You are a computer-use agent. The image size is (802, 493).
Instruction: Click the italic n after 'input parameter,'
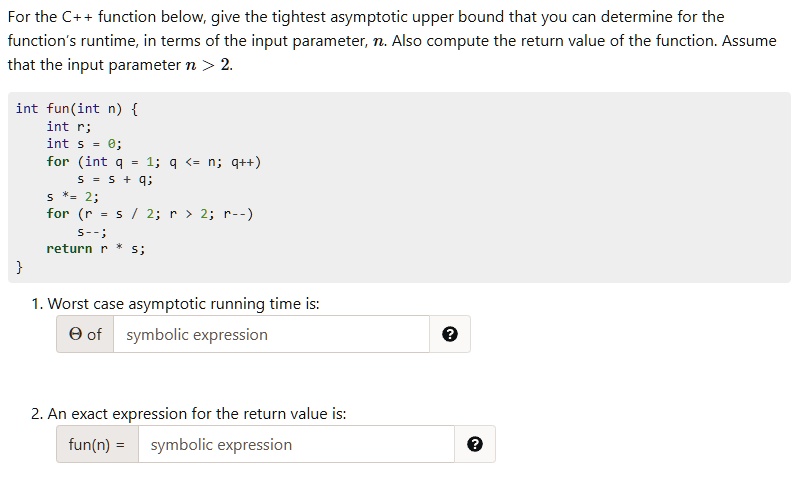click(x=378, y=41)
